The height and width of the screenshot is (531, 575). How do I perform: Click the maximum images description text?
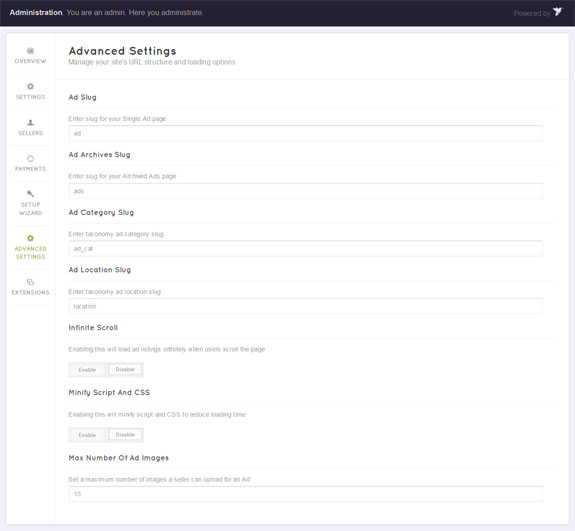(159, 479)
